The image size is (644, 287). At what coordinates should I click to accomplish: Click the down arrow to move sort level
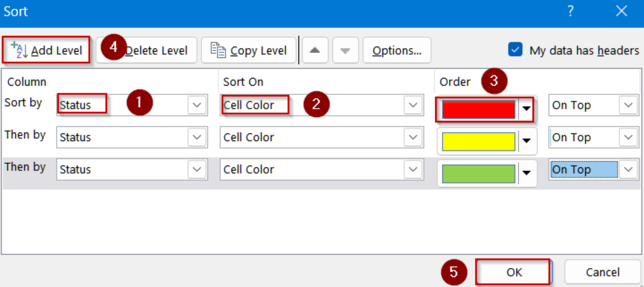344,50
